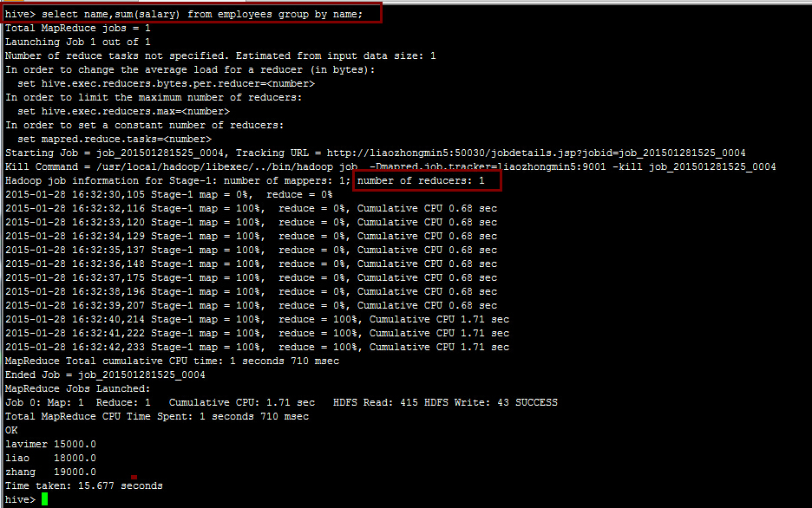Click result row 'zhang 19000.0'

click(x=50, y=472)
